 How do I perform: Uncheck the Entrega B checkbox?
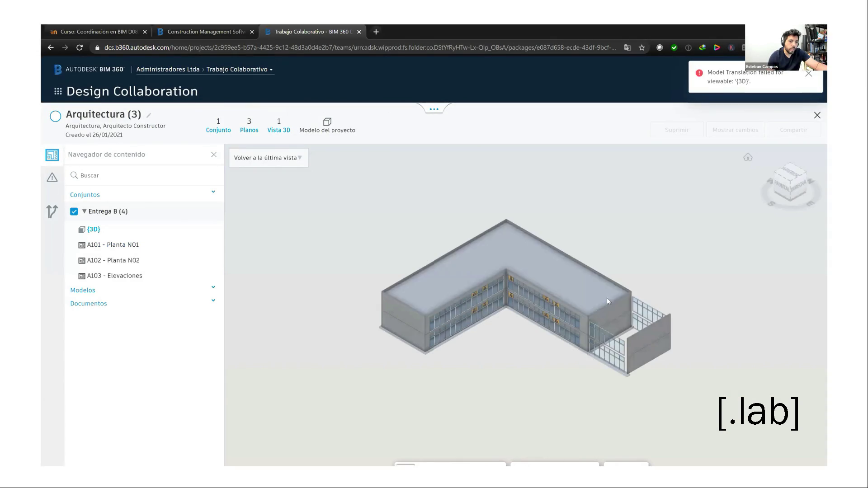(x=74, y=211)
